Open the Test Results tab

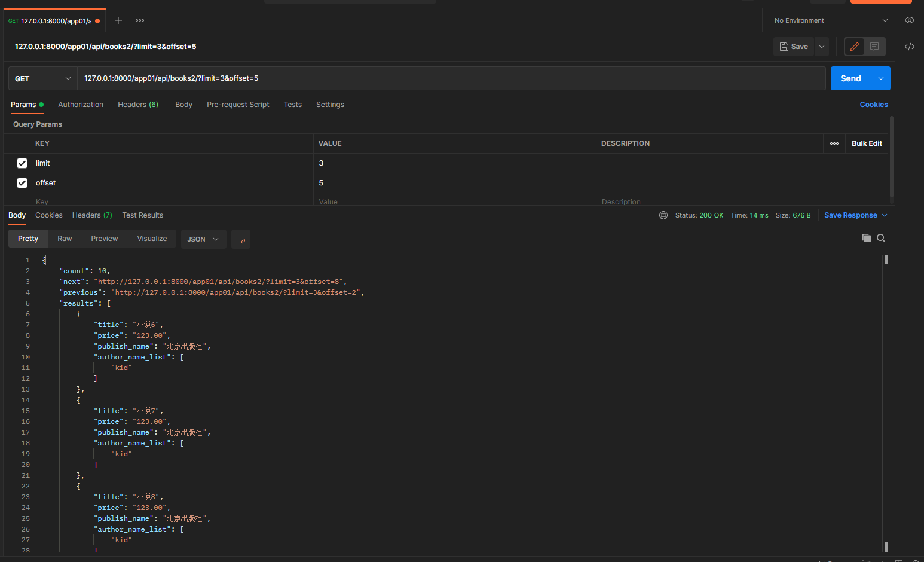tap(142, 215)
